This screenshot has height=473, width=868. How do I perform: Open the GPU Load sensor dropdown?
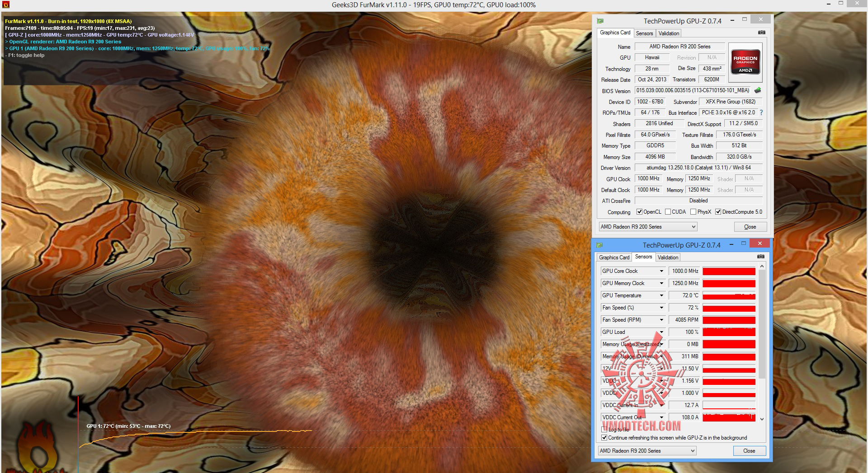pyautogui.click(x=661, y=332)
